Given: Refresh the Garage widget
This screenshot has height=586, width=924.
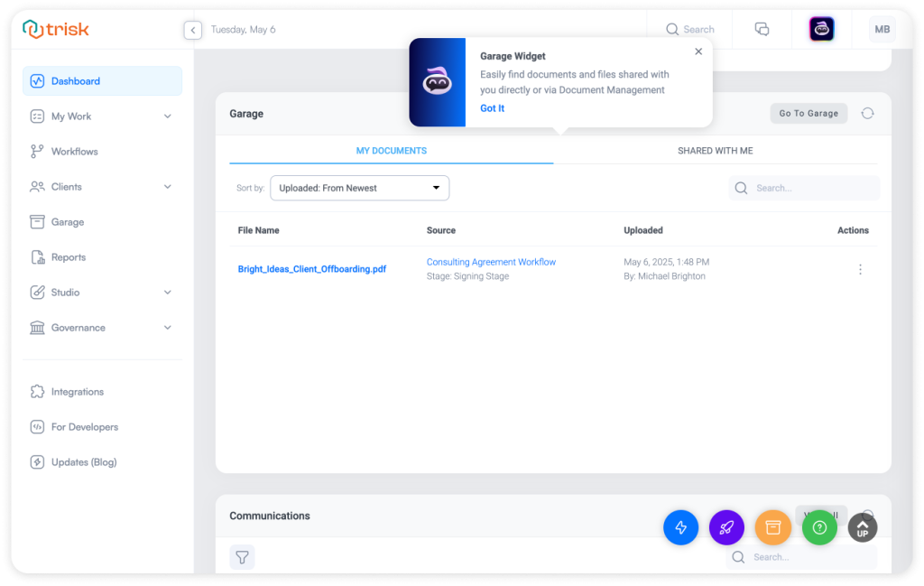Looking at the screenshot, I should (x=867, y=114).
